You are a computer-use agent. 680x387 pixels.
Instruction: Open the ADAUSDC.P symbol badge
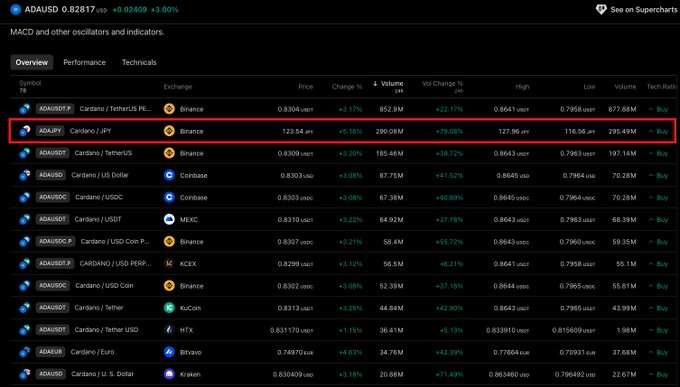pyautogui.click(x=56, y=241)
